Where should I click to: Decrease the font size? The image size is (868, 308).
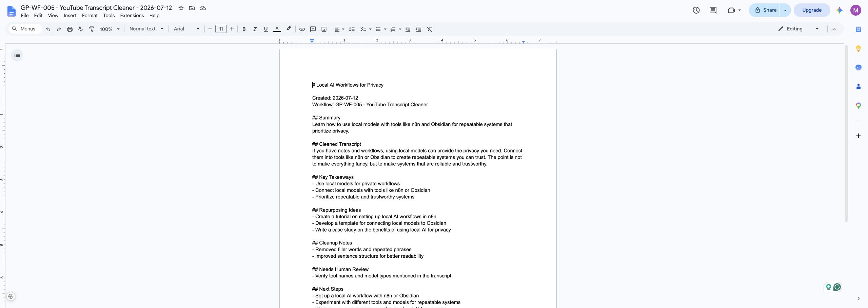click(210, 29)
